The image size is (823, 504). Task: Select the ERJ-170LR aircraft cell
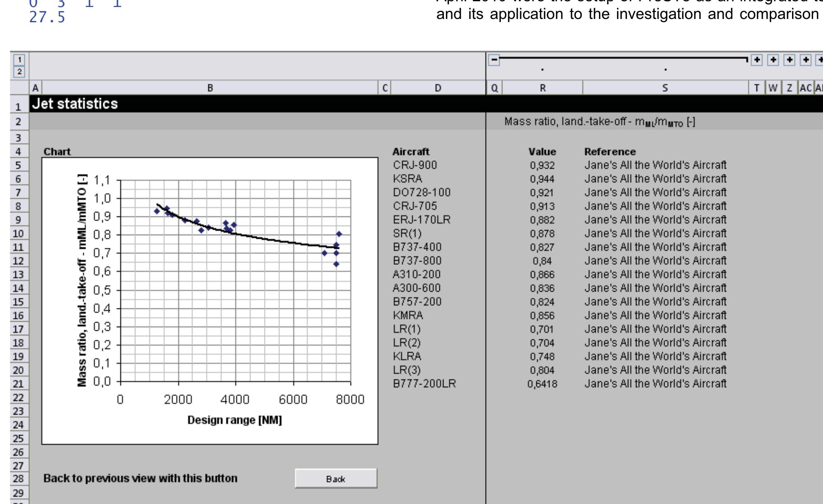click(422, 219)
